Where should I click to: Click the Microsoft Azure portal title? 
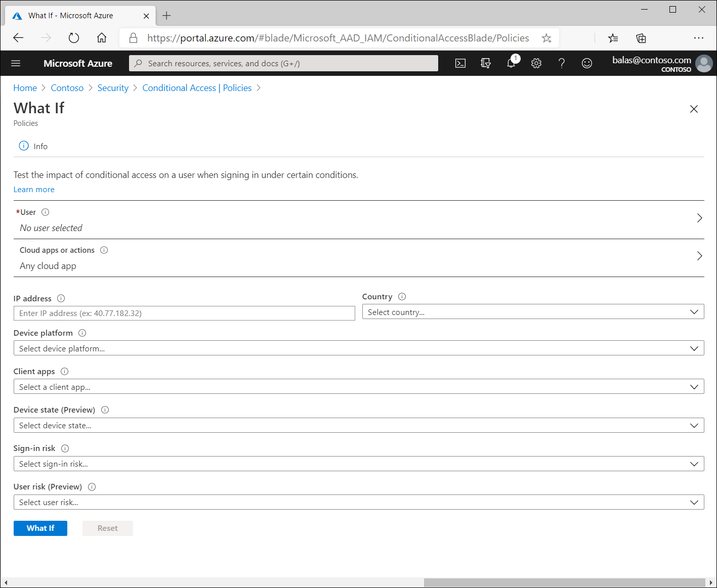click(78, 63)
